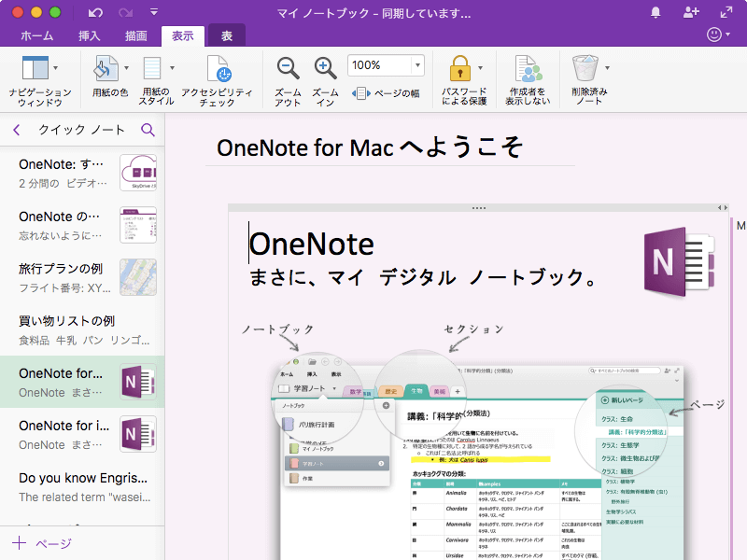Screen dimensions: 747x560
Task: Open the smiley feedback menu
Action: point(718,35)
